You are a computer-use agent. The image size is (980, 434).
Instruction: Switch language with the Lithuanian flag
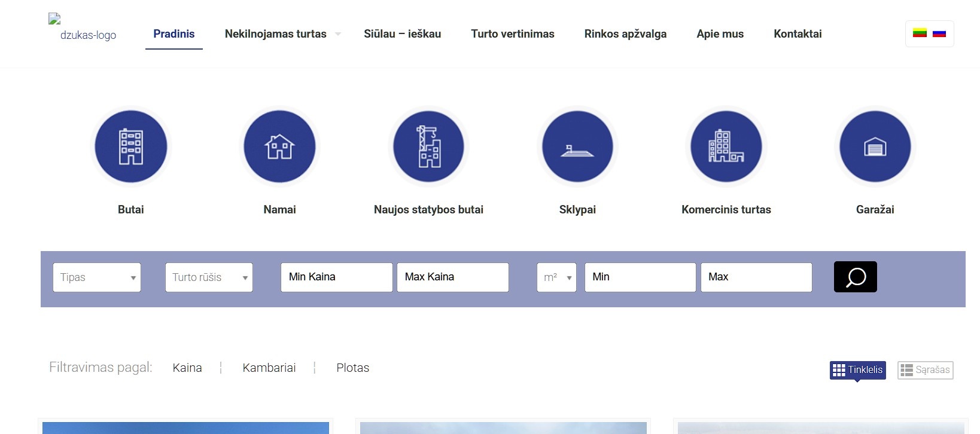920,33
